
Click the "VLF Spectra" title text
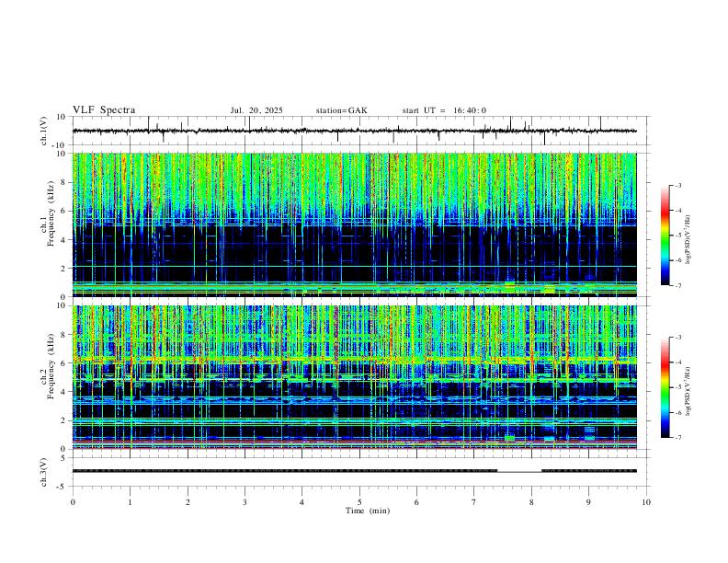pos(104,110)
